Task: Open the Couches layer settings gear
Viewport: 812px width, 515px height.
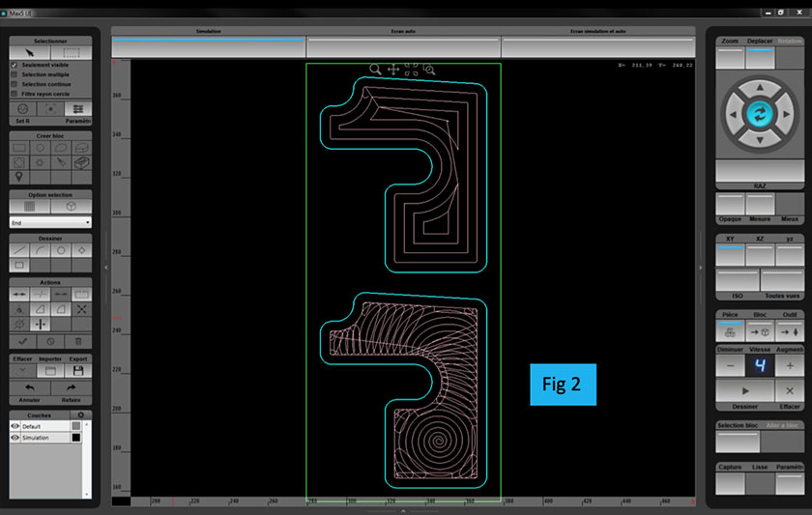Action: coord(81,415)
